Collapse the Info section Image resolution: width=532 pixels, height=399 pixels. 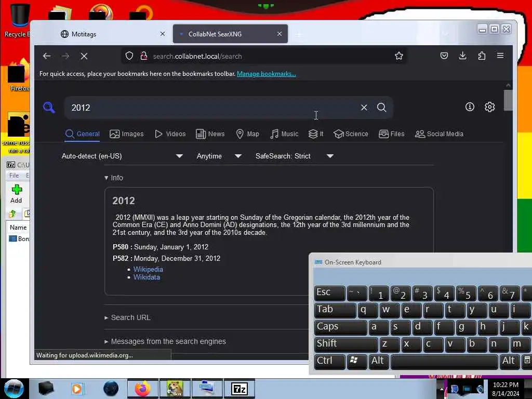click(114, 178)
